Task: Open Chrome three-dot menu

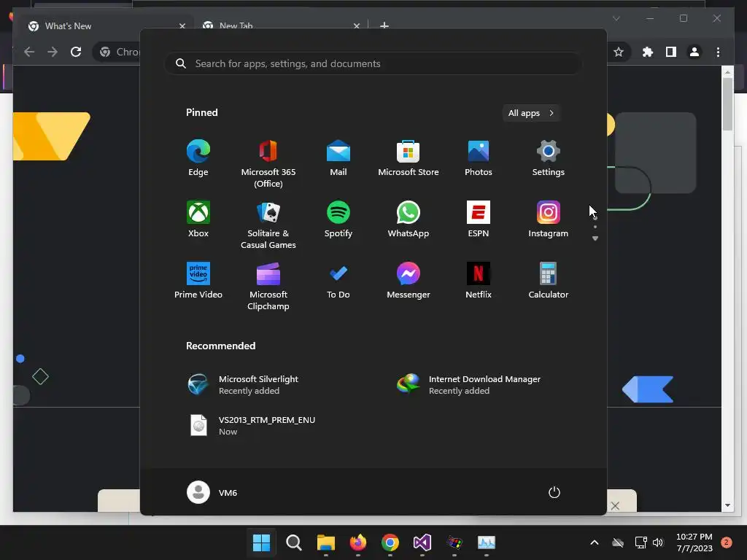Action: click(718, 52)
